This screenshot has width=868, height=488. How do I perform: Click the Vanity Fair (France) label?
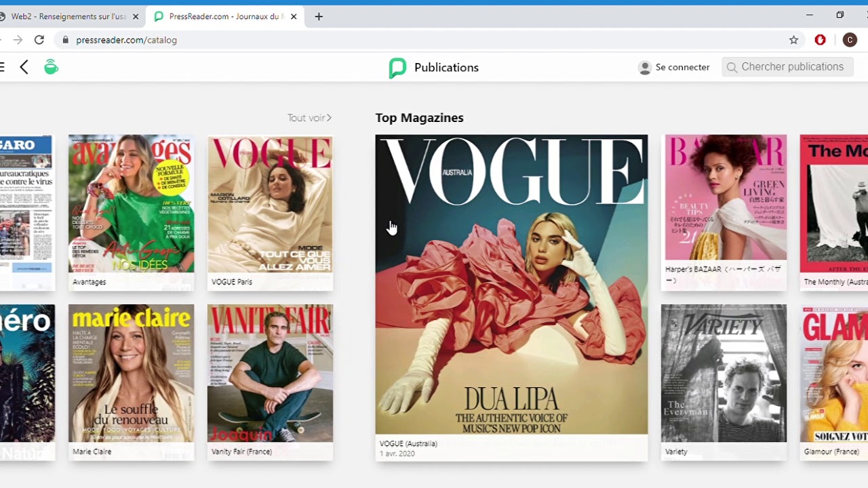241,451
